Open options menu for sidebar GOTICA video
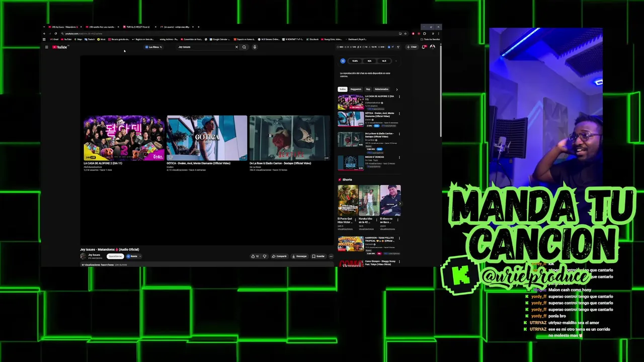The image size is (644, 362). tap(399, 114)
